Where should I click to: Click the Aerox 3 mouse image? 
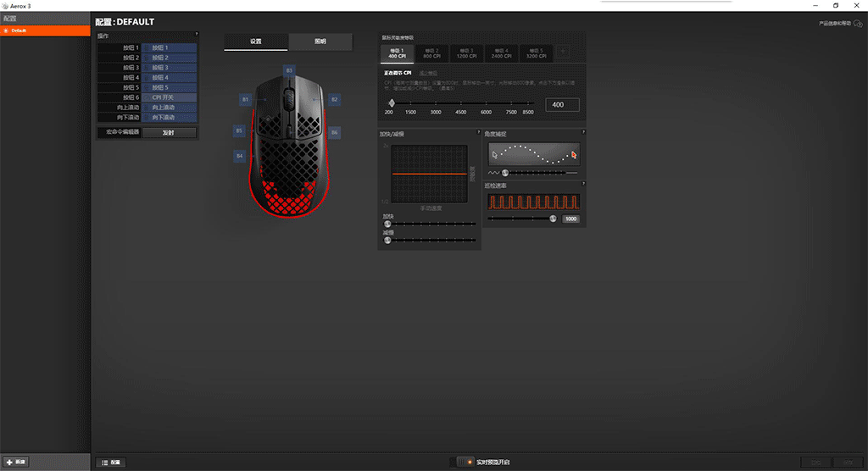pos(288,147)
